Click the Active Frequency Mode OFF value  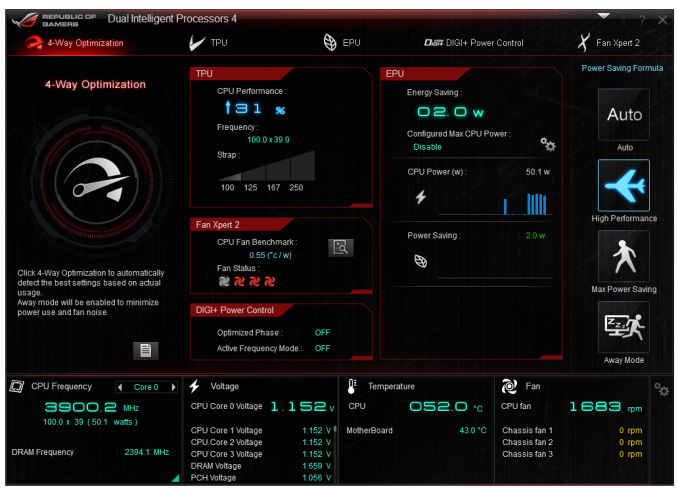(322, 348)
